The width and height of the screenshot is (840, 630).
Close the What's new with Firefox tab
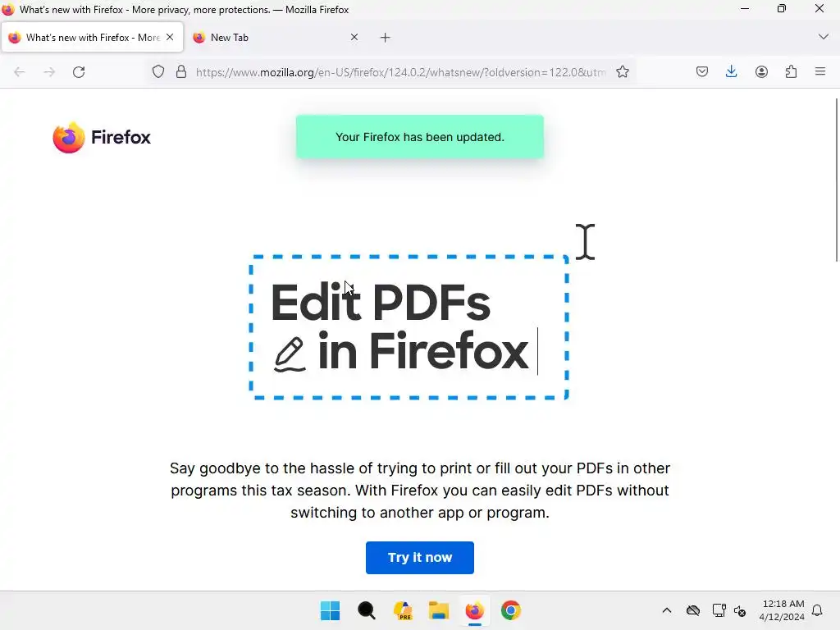pos(170,37)
